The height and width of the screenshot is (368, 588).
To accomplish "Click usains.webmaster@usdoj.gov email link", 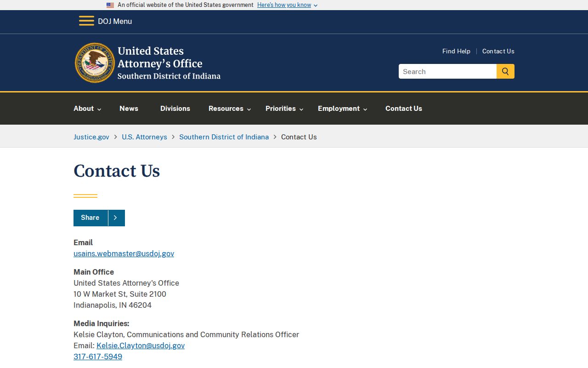I will 124,253.
